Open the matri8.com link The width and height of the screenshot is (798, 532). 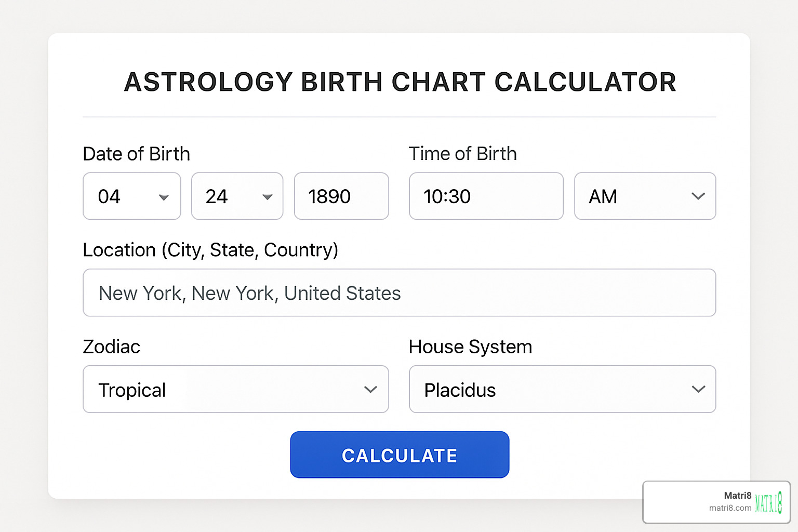pos(730,508)
